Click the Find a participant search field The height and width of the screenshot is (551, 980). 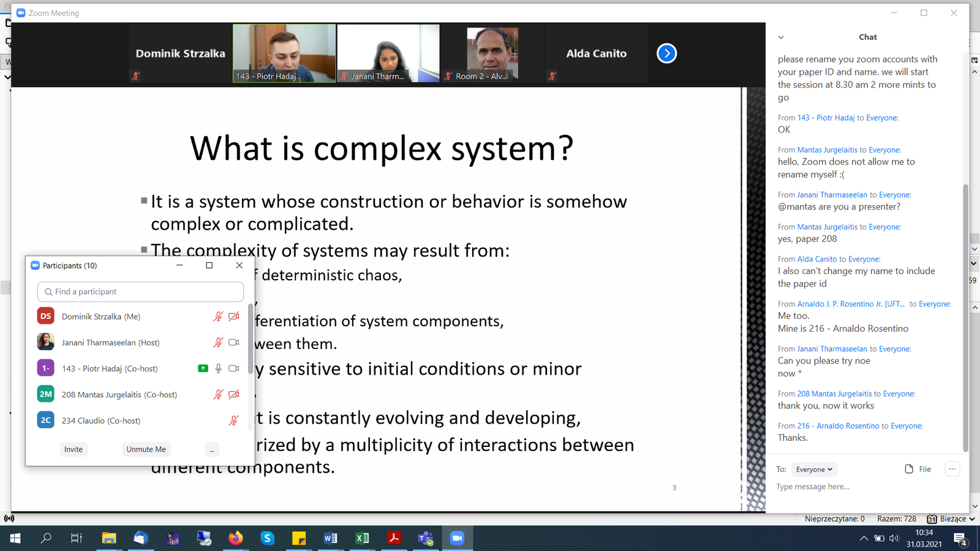click(141, 292)
